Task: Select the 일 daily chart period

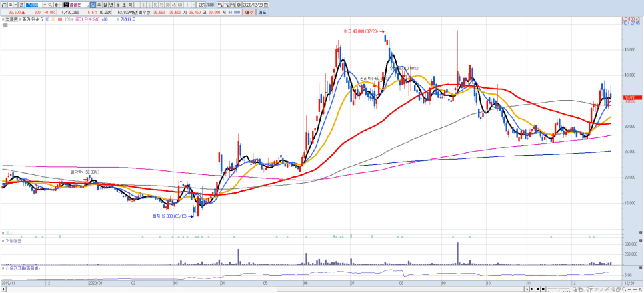Action: [93, 5]
